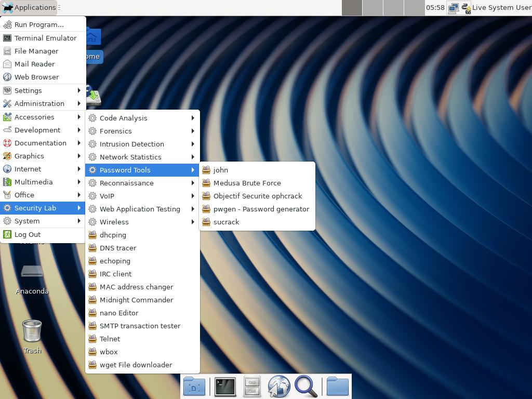Launch Mail Reader from the menu
Viewport: 532px width, 399px height.
43,64
